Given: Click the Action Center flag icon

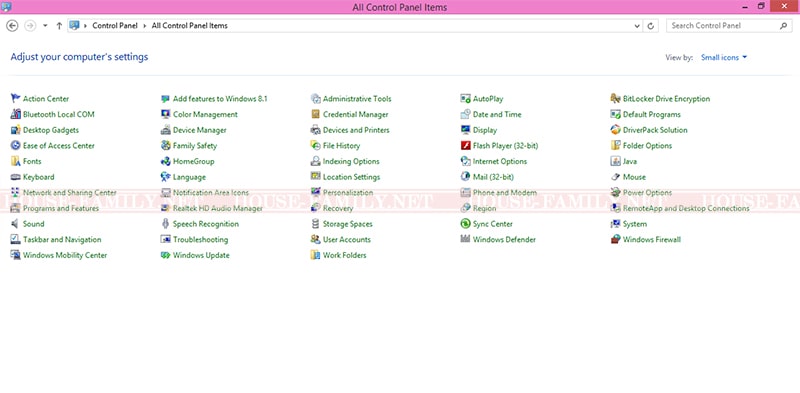Looking at the screenshot, I should point(15,99).
